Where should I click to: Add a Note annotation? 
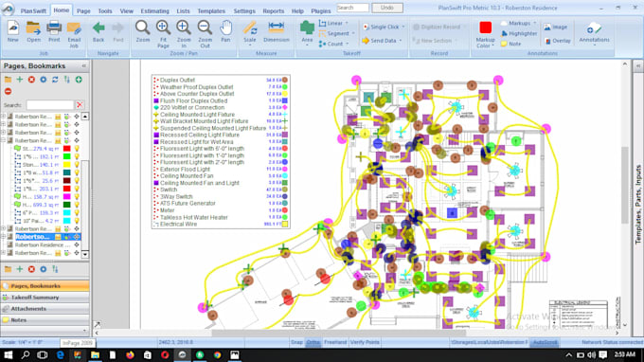510,44
